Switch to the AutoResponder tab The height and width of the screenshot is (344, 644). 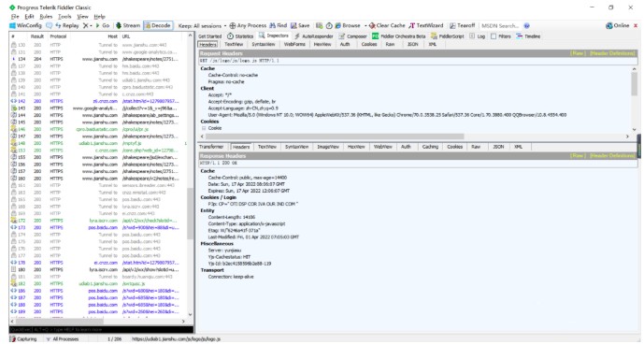[314, 36]
